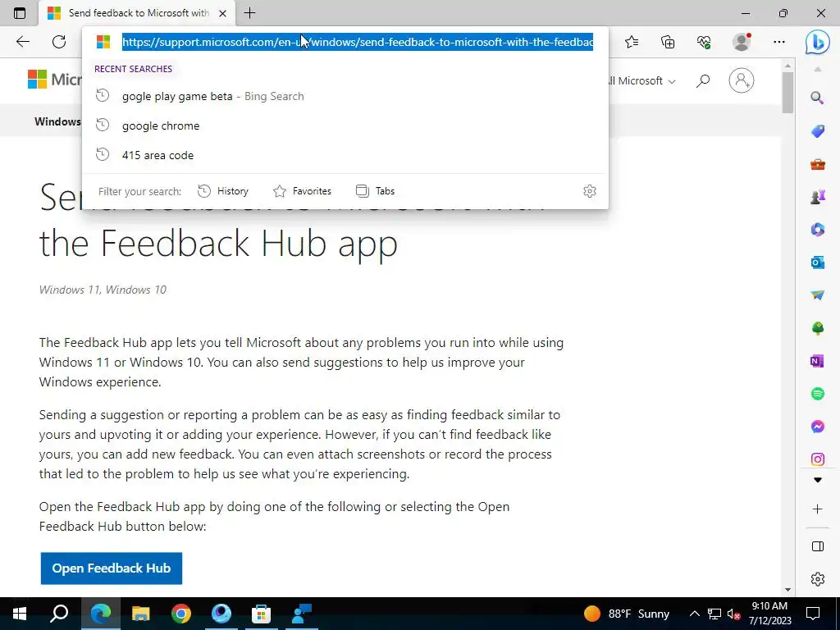
Task: Open Bing chat sidebar button
Action: coord(817,43)
